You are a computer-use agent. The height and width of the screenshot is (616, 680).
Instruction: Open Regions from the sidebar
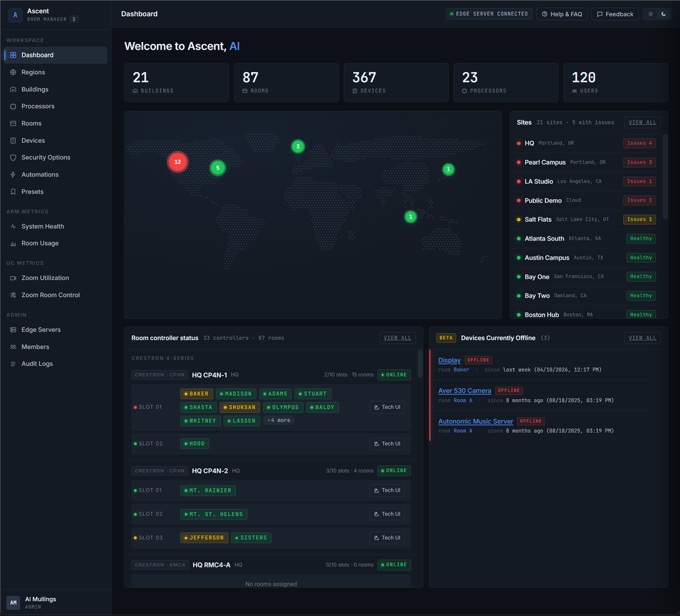[56, 72]
